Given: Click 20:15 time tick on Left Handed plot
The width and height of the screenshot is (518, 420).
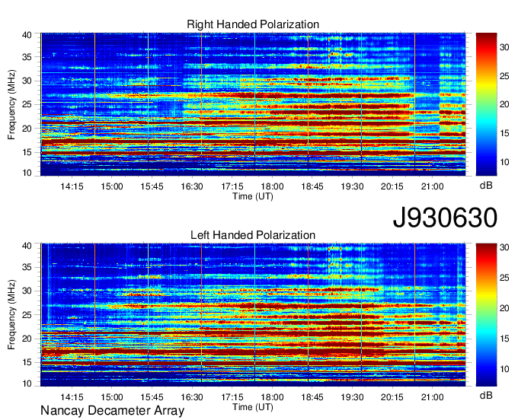Looking at the screenshot, I should point(392,397).
